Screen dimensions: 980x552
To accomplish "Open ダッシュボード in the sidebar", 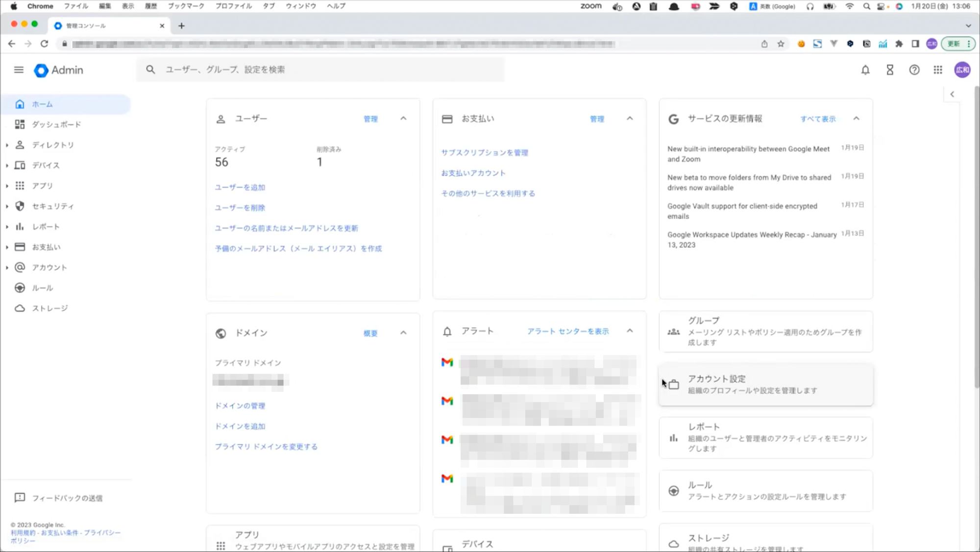I will (56, 124).
